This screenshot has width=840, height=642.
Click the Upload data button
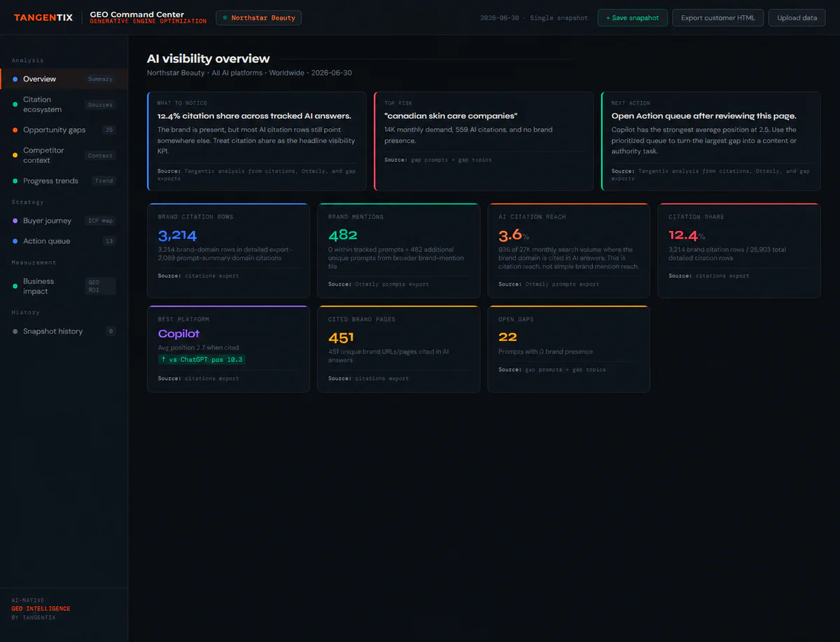coord(797,18)
